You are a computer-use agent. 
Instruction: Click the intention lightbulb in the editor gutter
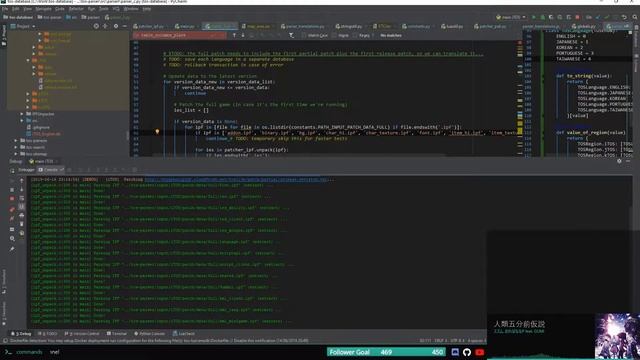tap(157, 132)
